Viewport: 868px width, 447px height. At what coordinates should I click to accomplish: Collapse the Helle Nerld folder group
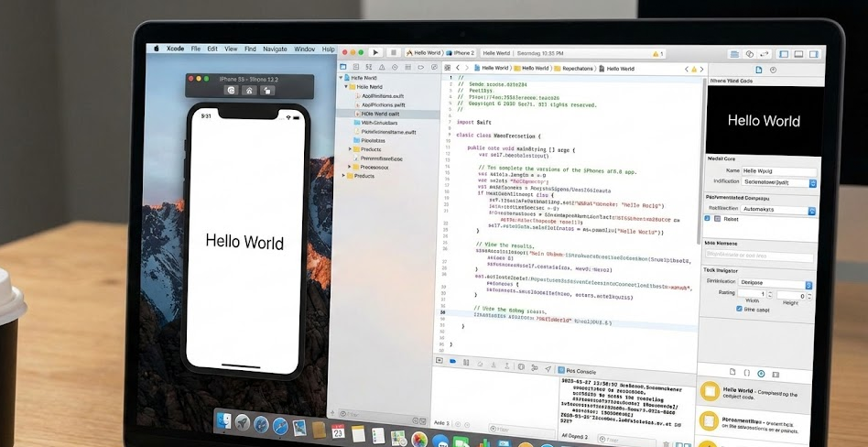[x=346, y=86]
